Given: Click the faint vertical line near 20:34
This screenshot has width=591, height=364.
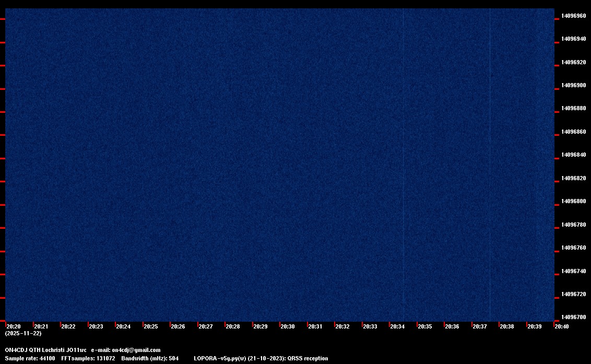Looking at the screenshot, I should click(x=403, y=165).
